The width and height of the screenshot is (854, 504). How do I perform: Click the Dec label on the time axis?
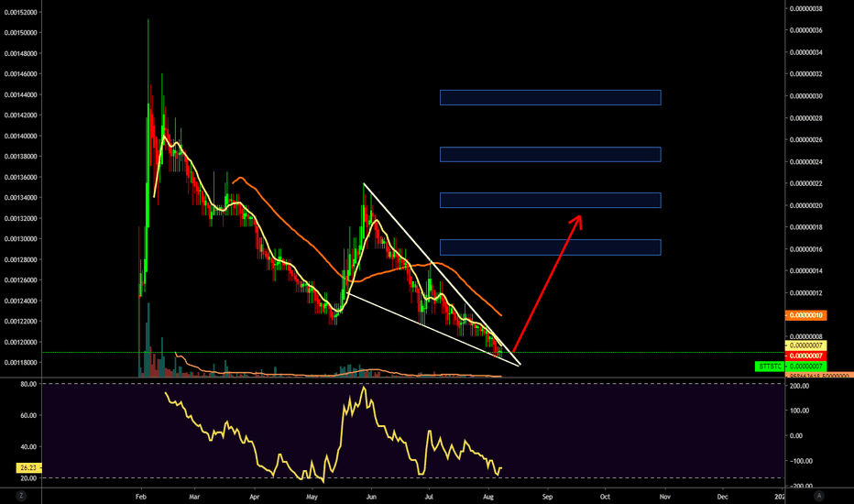click(x=723, y=497)
